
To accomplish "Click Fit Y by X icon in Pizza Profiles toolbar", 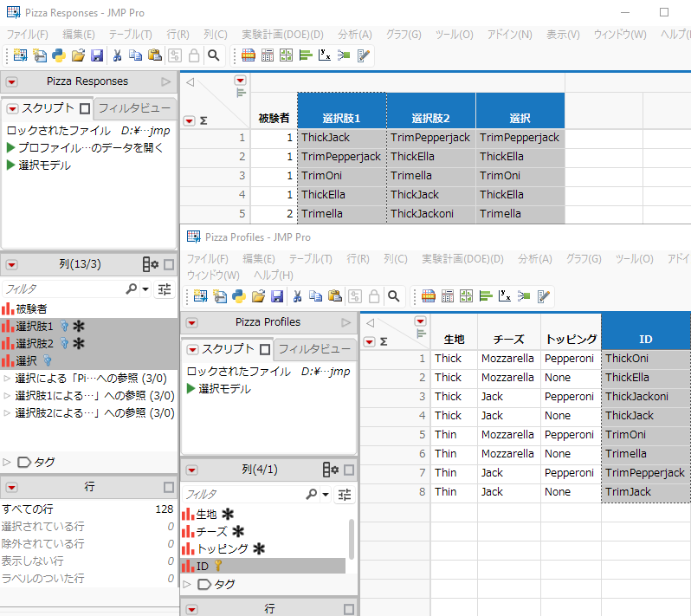I will [x=505, y=296].
